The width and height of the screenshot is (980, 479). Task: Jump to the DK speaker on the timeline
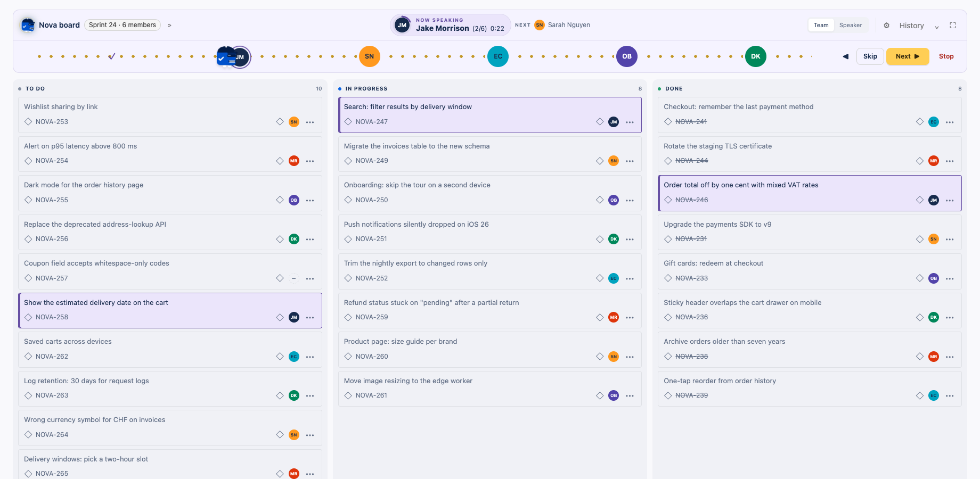coord(756,56)
